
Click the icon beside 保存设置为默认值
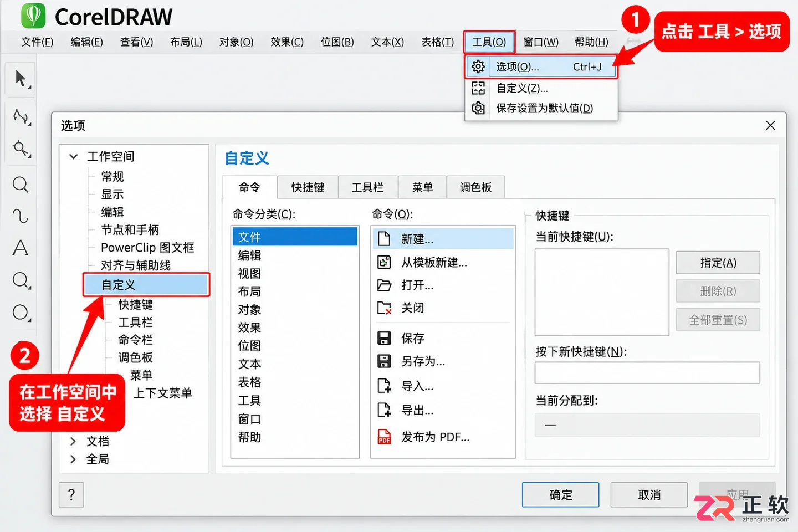pos(478,108)
